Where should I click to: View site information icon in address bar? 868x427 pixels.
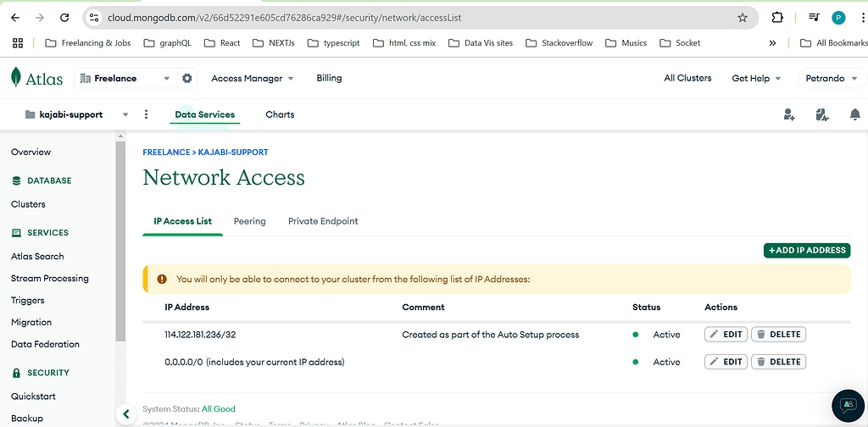pyautogui.click(x=94, y=18)
